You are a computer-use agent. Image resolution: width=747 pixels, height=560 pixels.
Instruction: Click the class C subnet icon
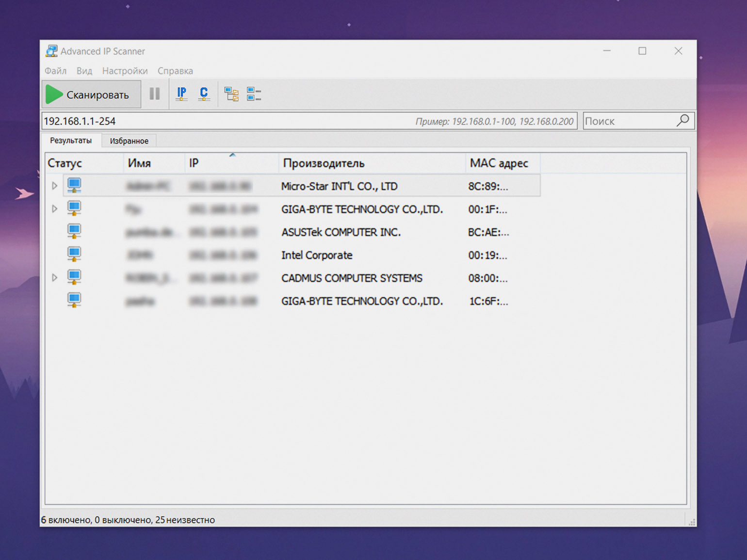(204, 94)
